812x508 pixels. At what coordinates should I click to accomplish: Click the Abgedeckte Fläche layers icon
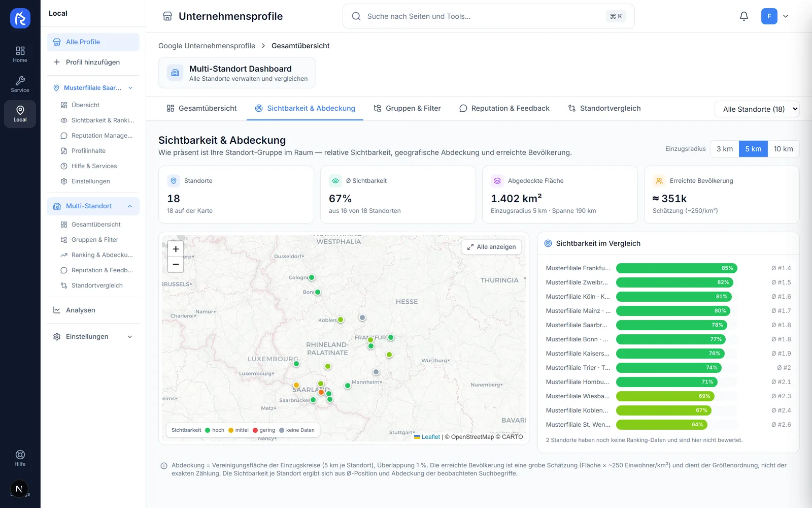click(497, 181)
